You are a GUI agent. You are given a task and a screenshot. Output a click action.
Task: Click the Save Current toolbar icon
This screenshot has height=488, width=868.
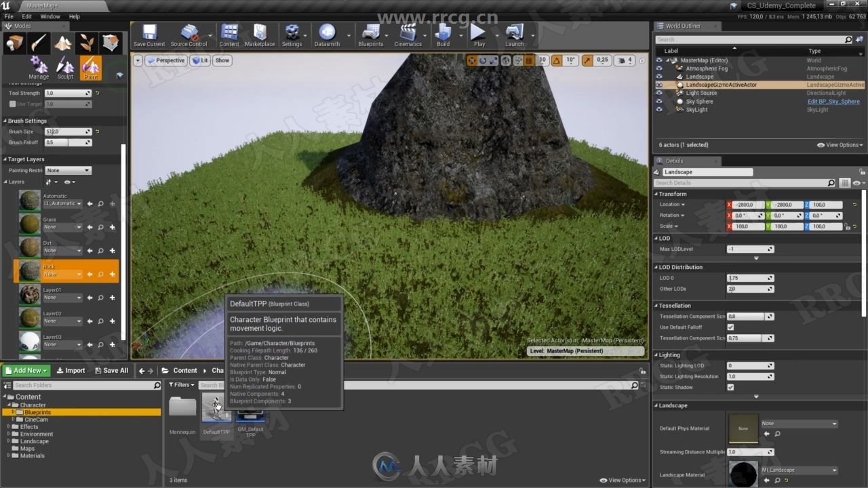[149, 35]
